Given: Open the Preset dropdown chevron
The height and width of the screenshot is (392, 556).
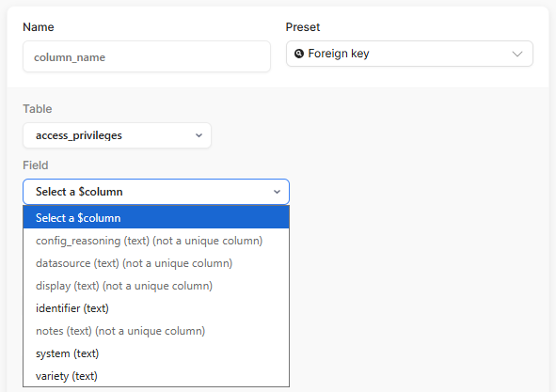Looking at the screenshot, I should click(x=517, y=54).
